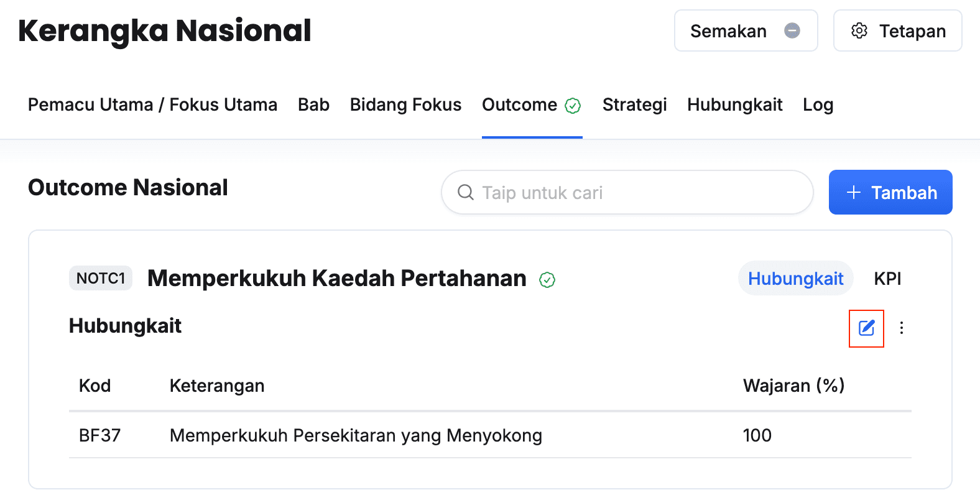The image size is (980, 500).
Task: Click the grey minus status icon in Semakan
Action: click(x=792, y=30)
